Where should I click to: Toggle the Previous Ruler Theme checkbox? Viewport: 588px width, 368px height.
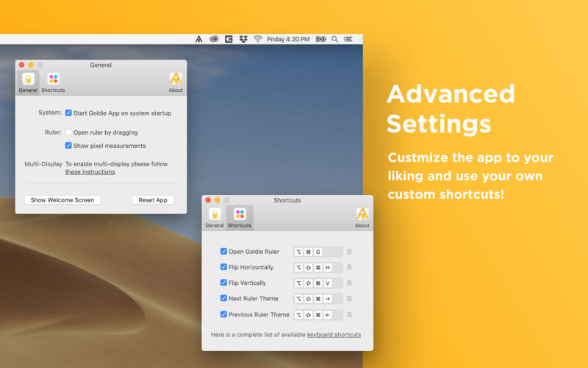tap(223, 314)
